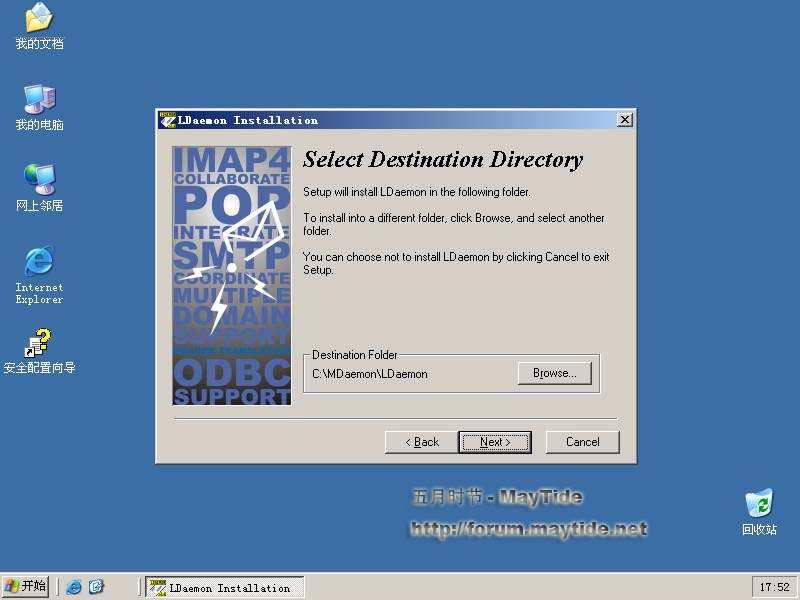Screen dimensions: 800x600
Task: Click the LDaemon Installation title bar text
Action: coord(247,120)
